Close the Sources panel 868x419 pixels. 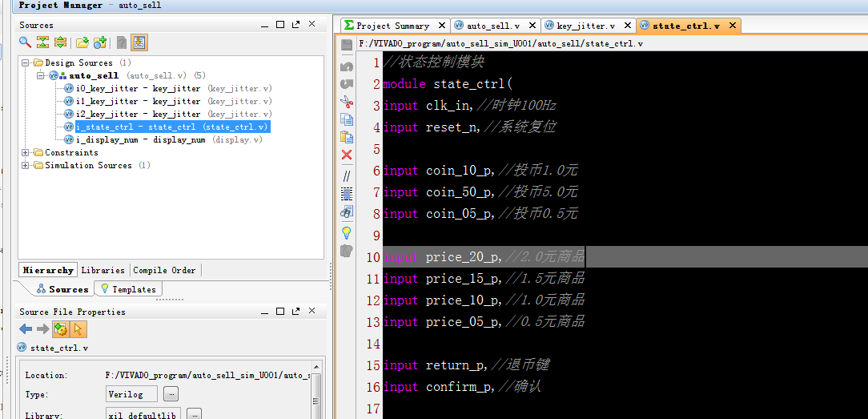tap(311, 24)
